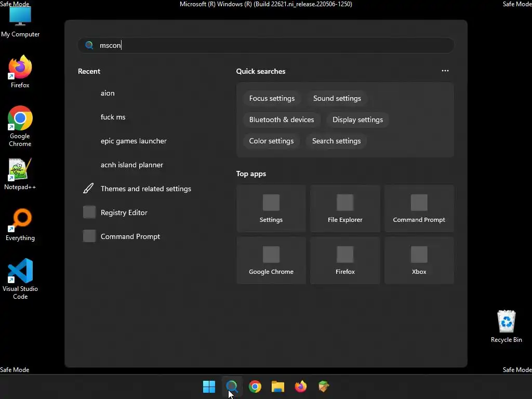Open File Explorer from the taskbar
Viewport: 532px width, 399px height.
(x=277, y=387)
